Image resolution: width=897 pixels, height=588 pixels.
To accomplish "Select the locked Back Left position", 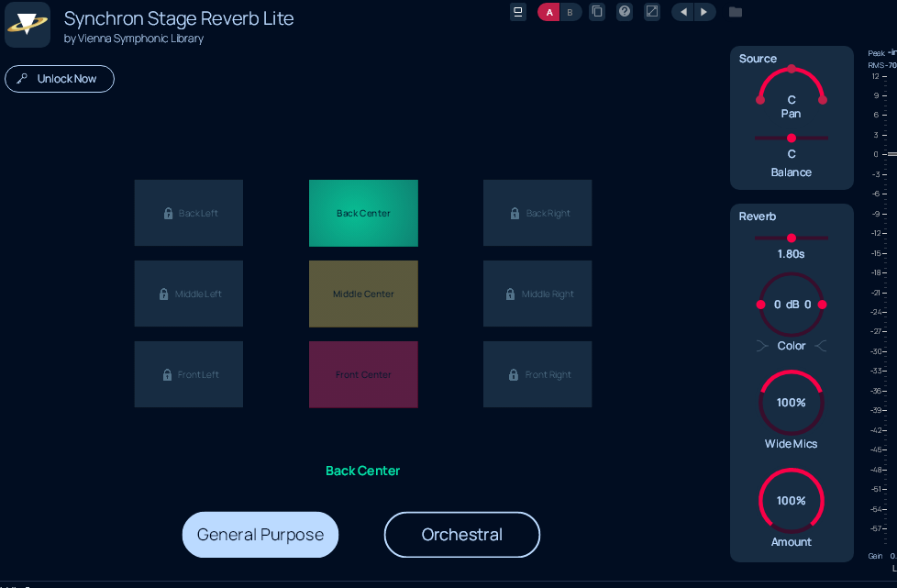I will coord(189,213).
